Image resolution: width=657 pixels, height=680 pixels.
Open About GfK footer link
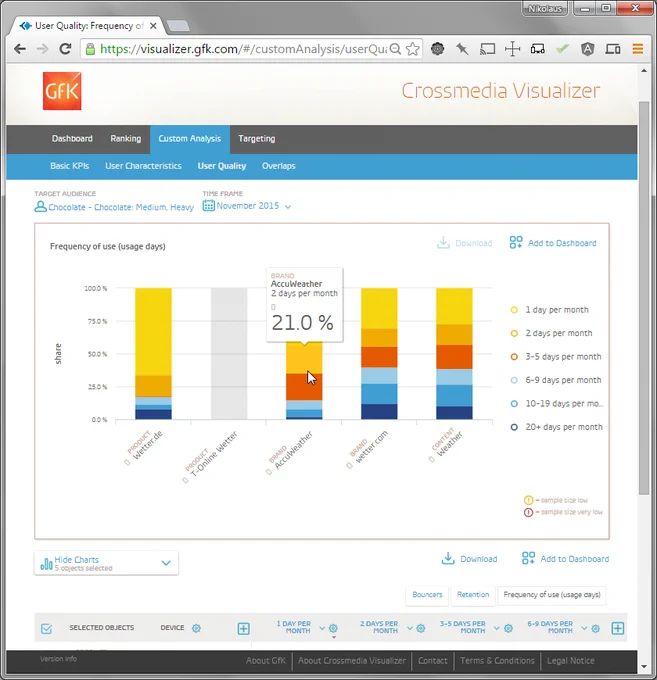[x=265, y=660]
